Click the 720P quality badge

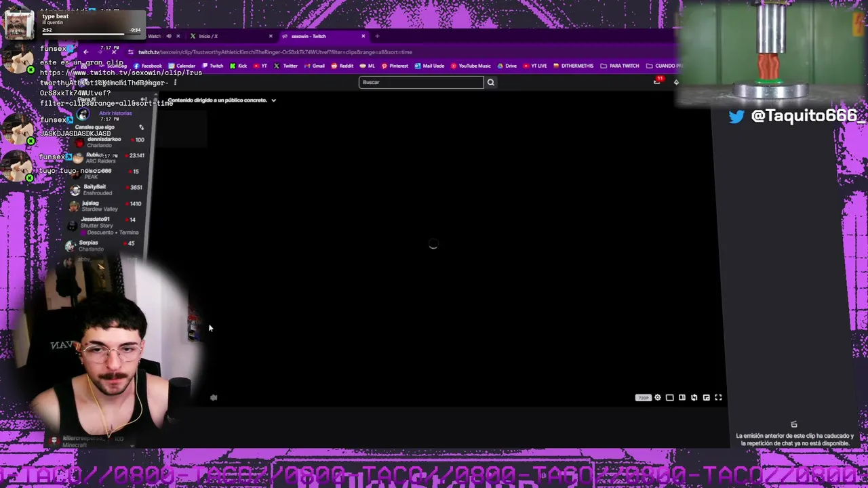click(x=643, y=398)
